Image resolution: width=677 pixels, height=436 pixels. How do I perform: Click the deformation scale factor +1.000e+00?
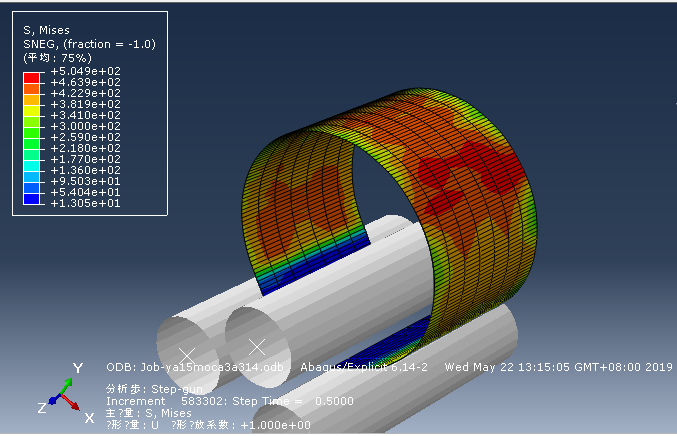[x=275, y=425]
